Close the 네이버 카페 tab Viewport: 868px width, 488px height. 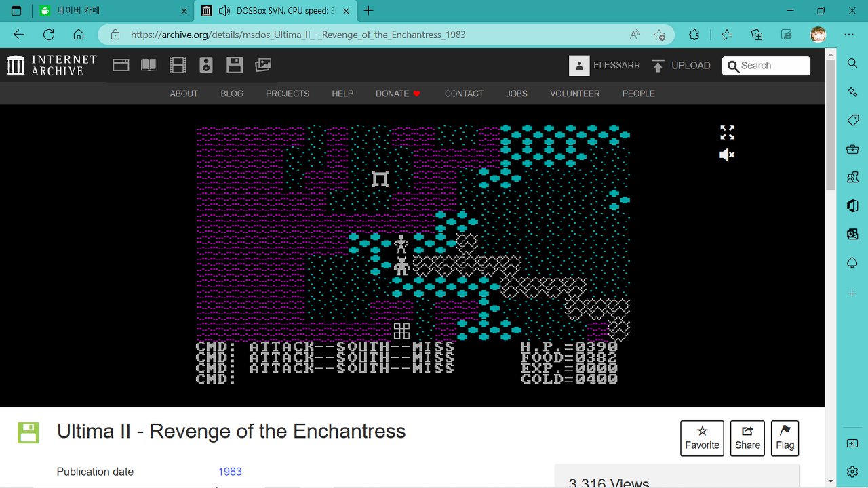(x=184, y=11)
